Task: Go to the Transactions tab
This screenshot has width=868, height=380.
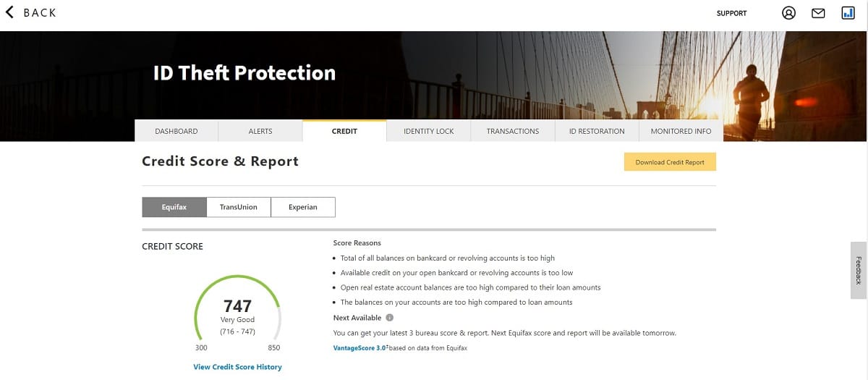Action: [x=513, y=131]
